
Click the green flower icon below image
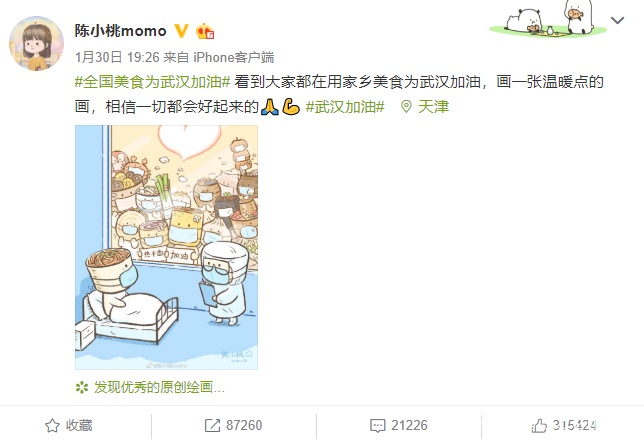[82, 387]
